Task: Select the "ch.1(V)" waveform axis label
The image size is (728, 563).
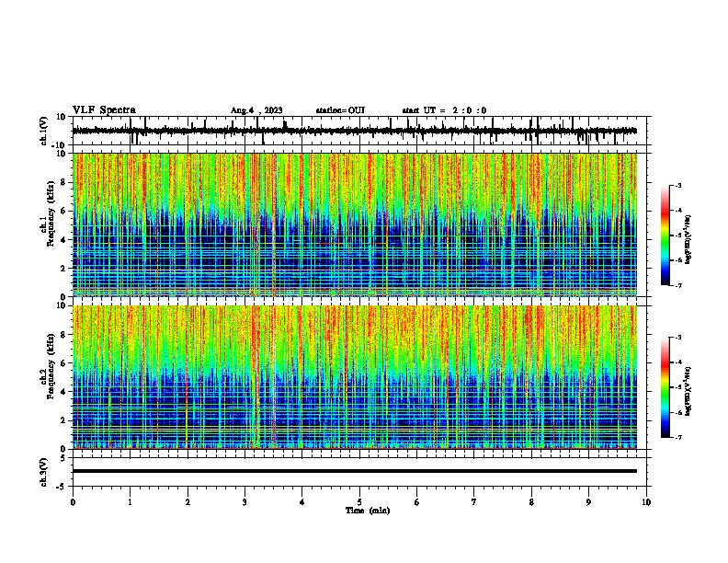Action: [44, 131]
